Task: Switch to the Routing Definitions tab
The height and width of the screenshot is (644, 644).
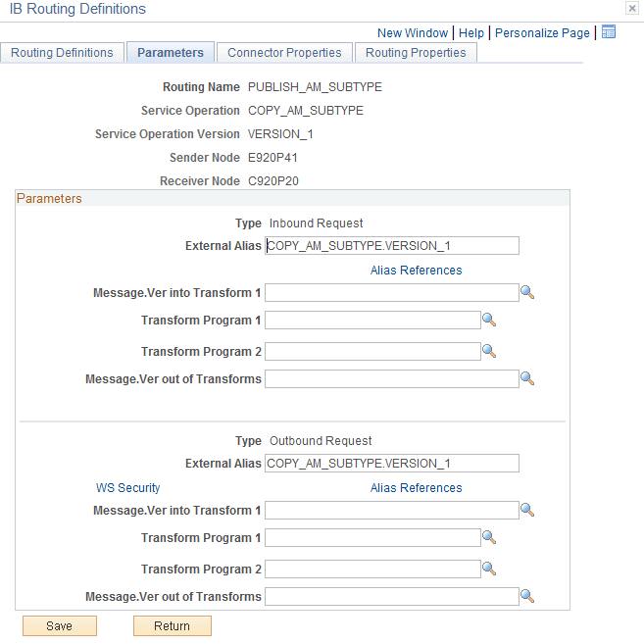Action: pyautogui.click(x=62, y=53)
